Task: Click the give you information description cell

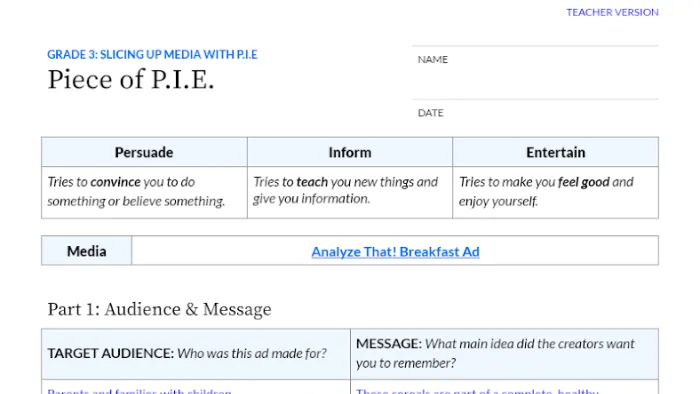Action: [x=350, y=192]
